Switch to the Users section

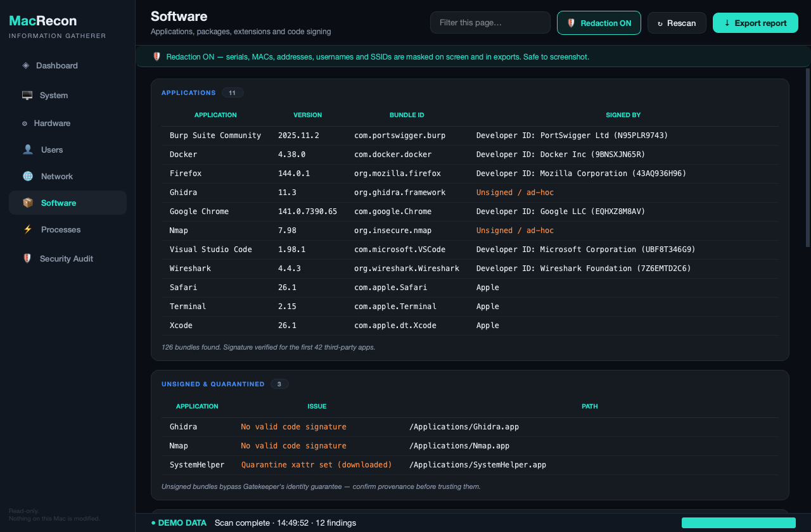point(68,149)
